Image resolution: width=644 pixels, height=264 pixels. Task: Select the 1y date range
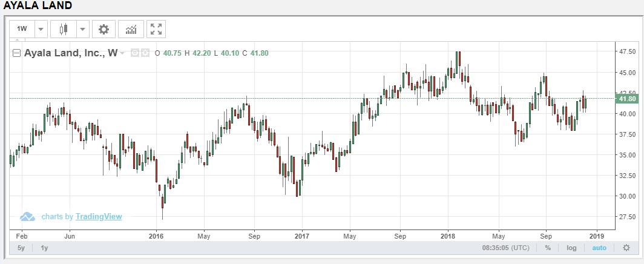point(44,248)
